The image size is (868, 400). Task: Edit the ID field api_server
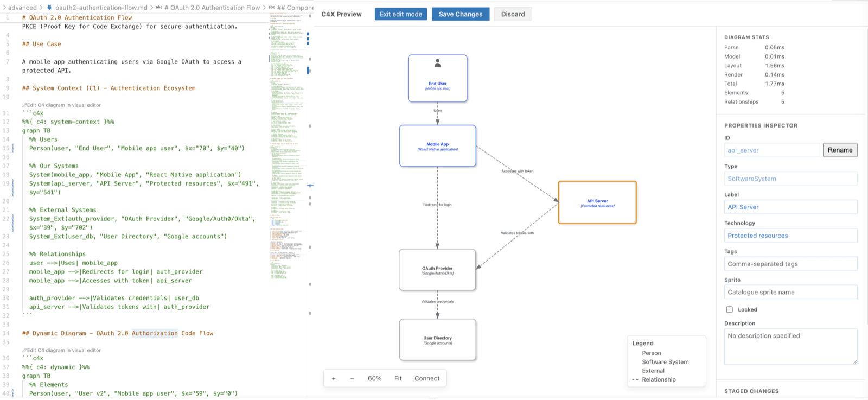[772, 150]
